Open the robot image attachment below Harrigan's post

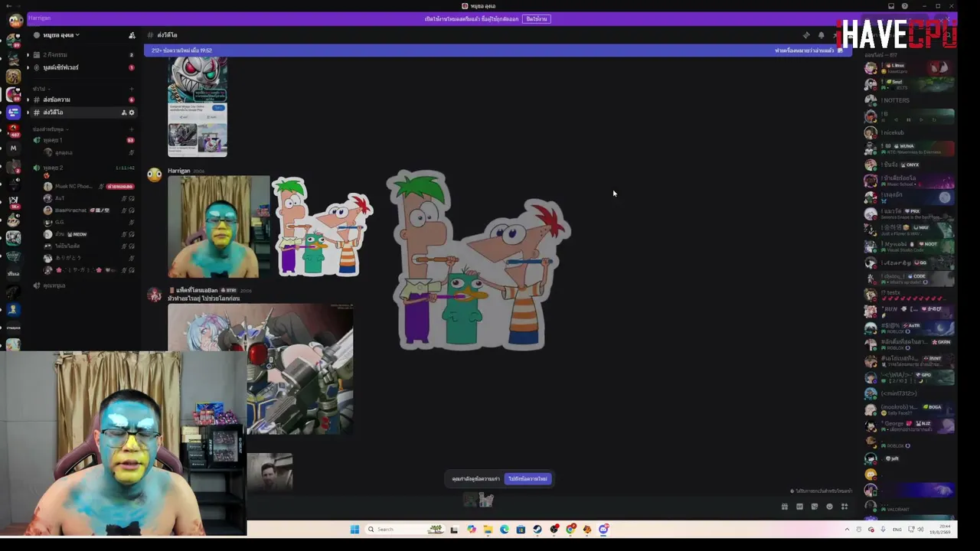tap(260, 369)
